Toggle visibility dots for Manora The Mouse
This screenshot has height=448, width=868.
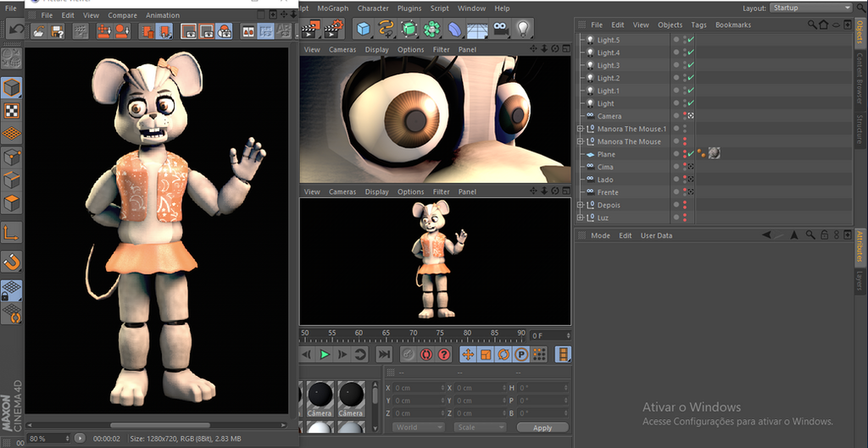(685, 141)
